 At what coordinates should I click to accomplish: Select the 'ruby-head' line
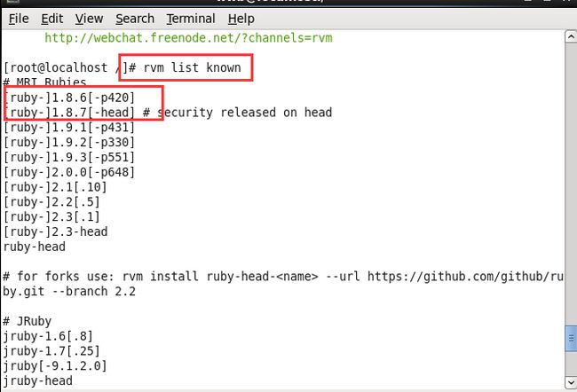tap(35, 247)
